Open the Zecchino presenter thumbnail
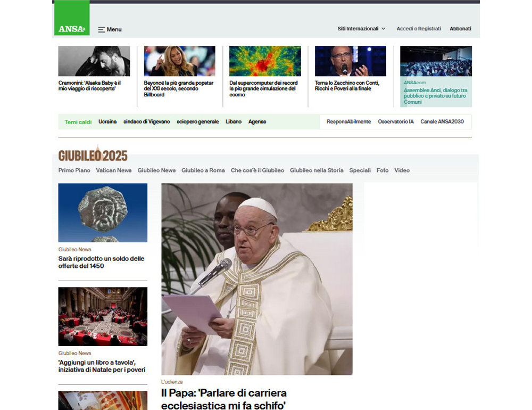Image resolution: width=532 pixels, height=410 pixels. 351,61
